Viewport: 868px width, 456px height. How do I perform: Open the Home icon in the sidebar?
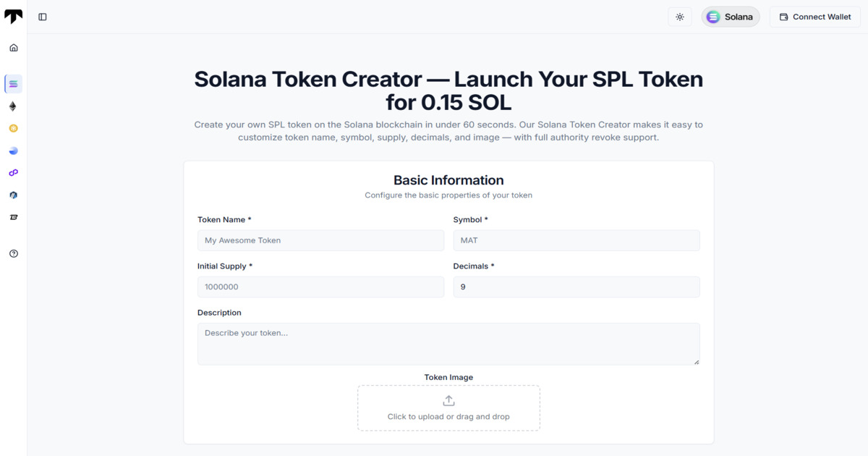tap(13, 47)
